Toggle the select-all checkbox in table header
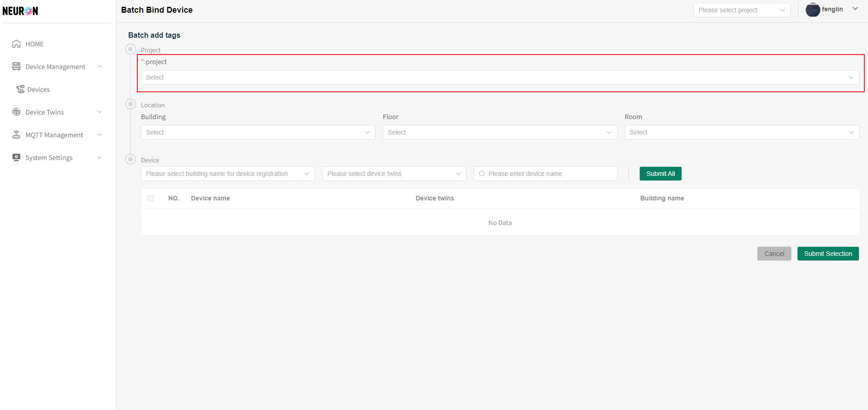This screenshot has height=410, width=868. 151,198
